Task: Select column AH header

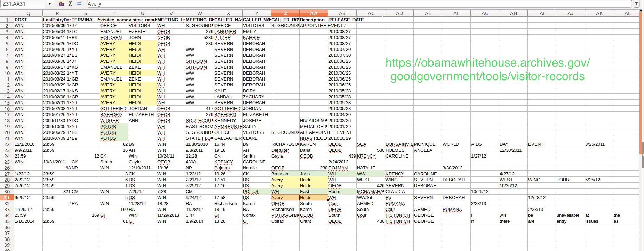Action: point(513,13)
